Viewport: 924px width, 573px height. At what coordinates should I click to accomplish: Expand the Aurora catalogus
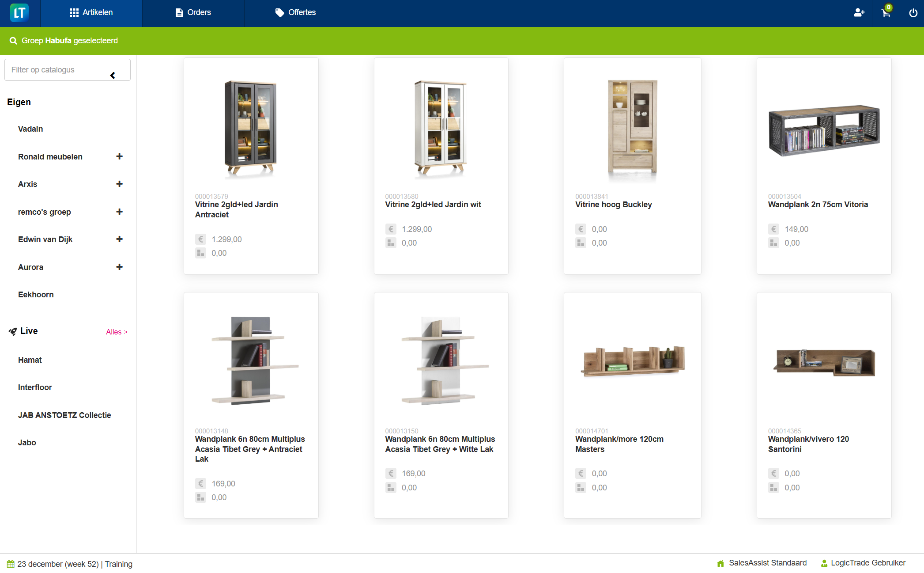tap(119, 267)
